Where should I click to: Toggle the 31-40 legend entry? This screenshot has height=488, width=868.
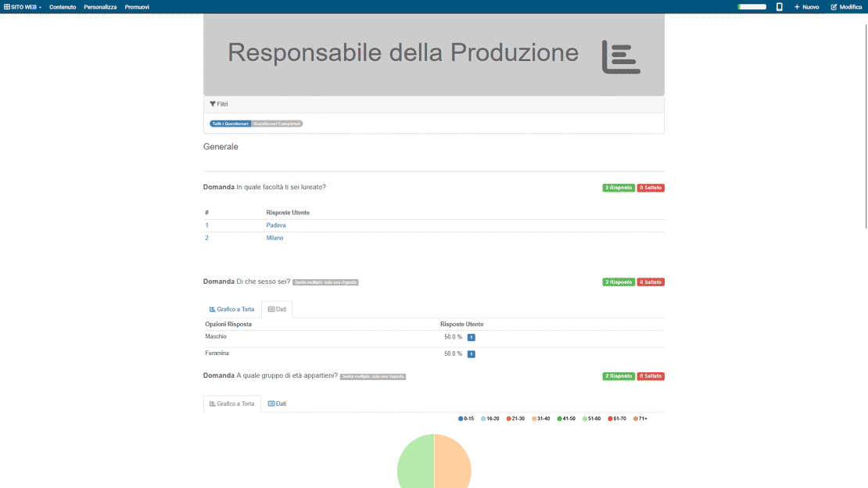[x=541, y=418]
